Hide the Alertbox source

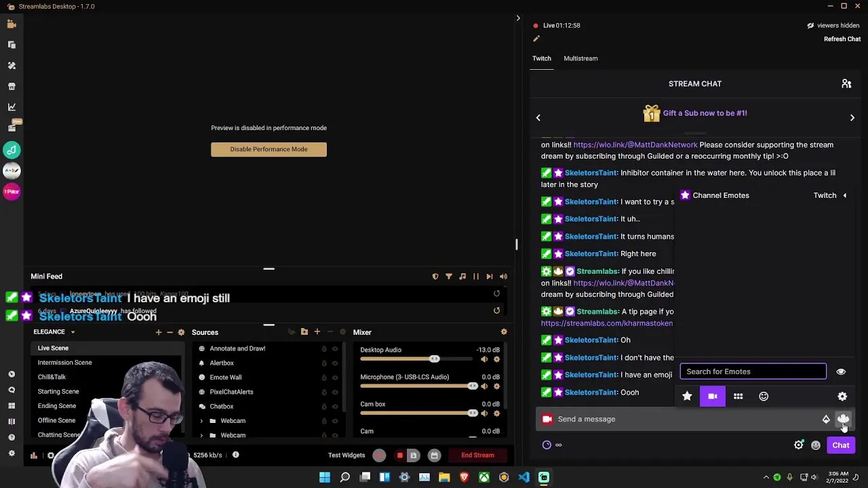pos(335,363)
